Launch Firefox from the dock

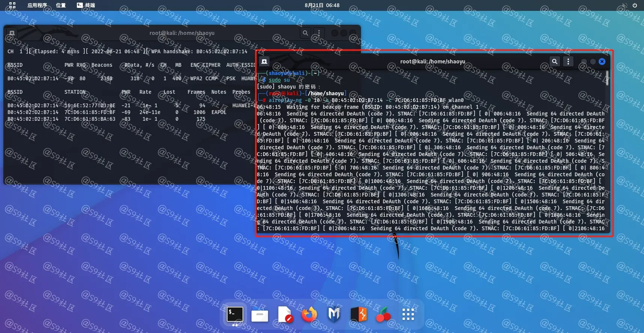(309, 315)
